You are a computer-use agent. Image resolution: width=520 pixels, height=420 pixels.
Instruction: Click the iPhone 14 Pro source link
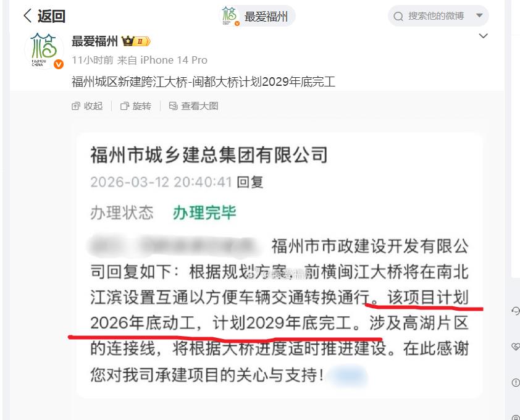[x=174, y=60]
